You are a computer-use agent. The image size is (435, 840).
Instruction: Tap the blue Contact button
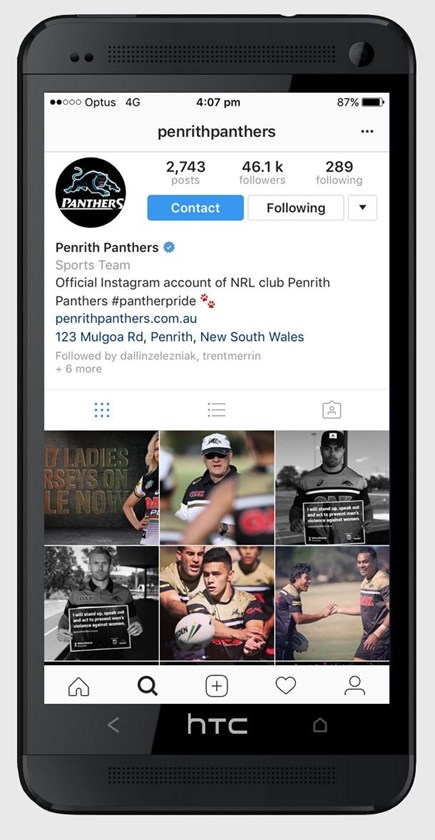coord(196,208)
